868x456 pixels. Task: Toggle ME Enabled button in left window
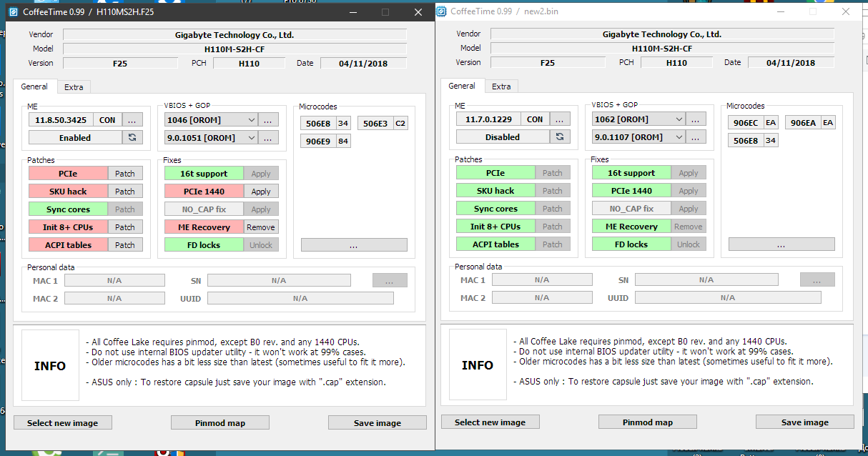[x=75, y=137]
